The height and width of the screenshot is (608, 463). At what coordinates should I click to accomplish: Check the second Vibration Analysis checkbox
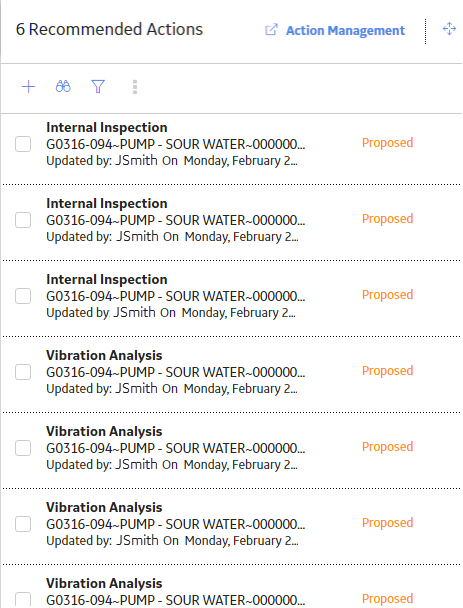click(x=23, y=448)
